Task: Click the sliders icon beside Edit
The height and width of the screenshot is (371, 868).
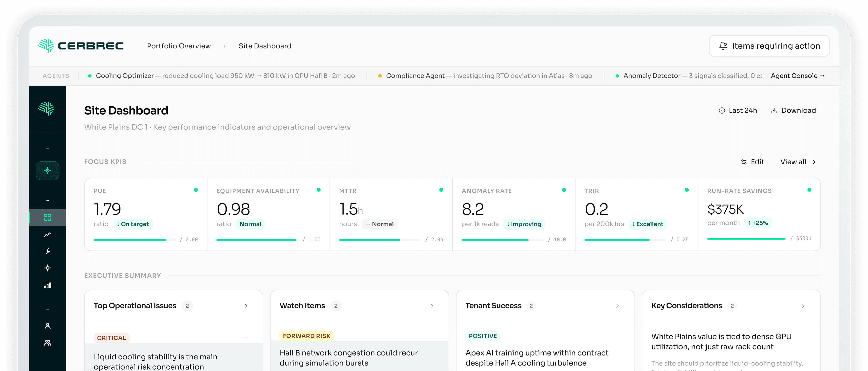Action: [x=744, y=162]
